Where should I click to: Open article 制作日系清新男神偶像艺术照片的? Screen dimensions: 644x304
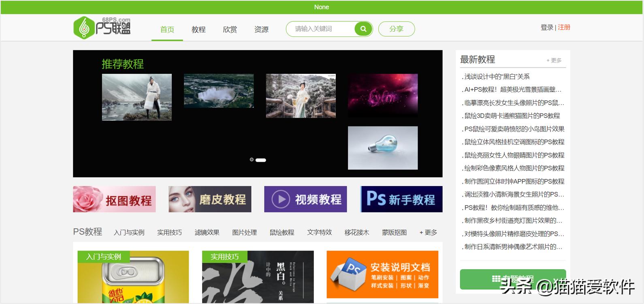tap(513, 247)
